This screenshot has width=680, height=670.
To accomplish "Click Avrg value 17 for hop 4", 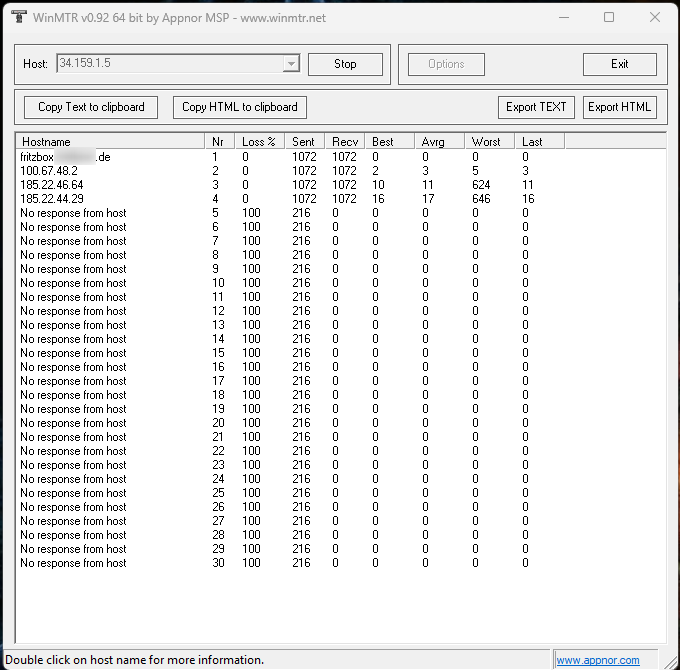I will click(x=428, y=199).
